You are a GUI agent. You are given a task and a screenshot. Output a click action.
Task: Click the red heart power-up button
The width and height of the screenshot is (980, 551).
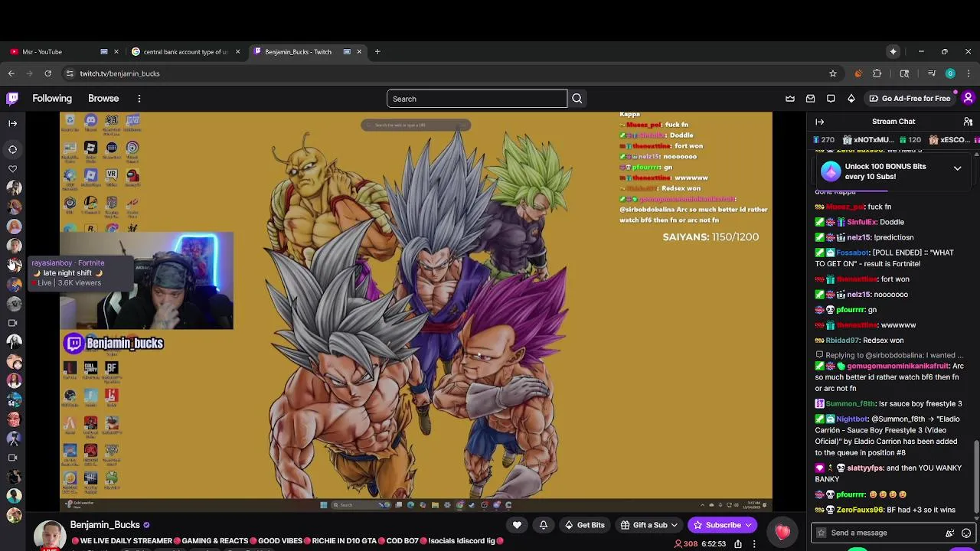pyautogui.click(x=782, y=533)
